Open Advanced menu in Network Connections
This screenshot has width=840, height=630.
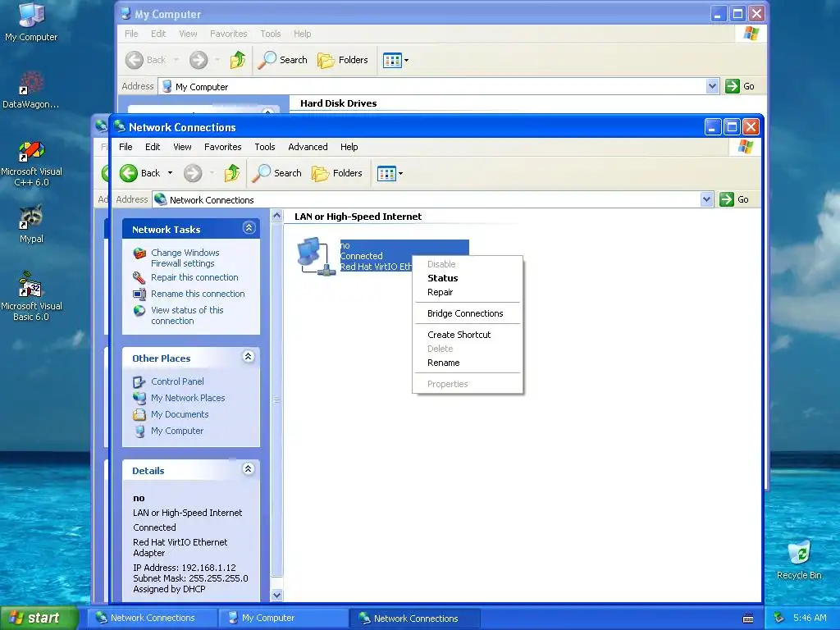point(308,147)
